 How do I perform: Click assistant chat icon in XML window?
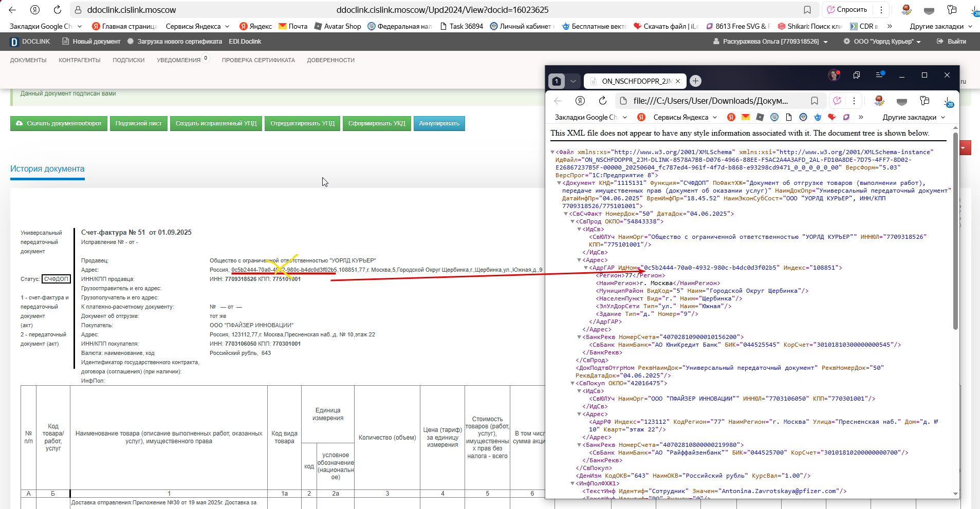tap(838, 101)
